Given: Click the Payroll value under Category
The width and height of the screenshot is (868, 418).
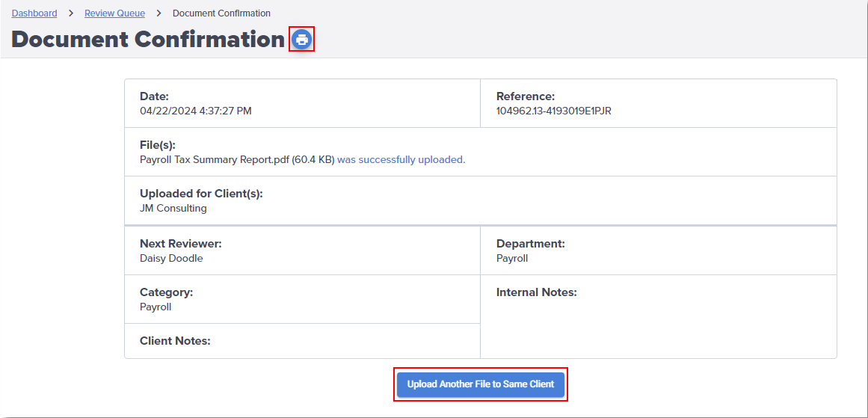Looking at the screenshot, I should click(x=156, y=307).
